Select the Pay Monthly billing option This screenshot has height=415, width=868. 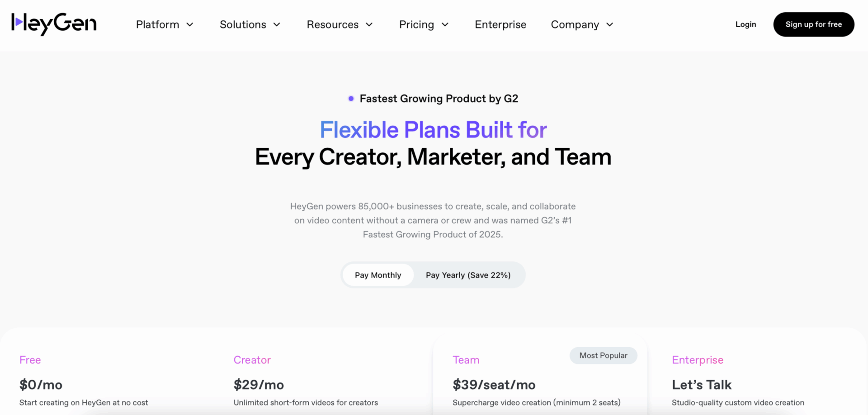pyautogui.click(x=378, y=275)
